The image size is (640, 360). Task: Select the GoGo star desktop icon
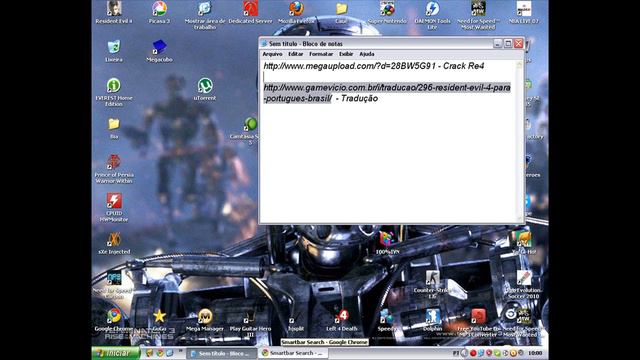159,320
